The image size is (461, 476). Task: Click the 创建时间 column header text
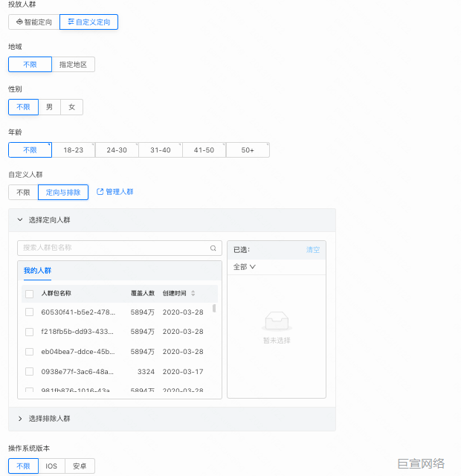tap(175, 293)
